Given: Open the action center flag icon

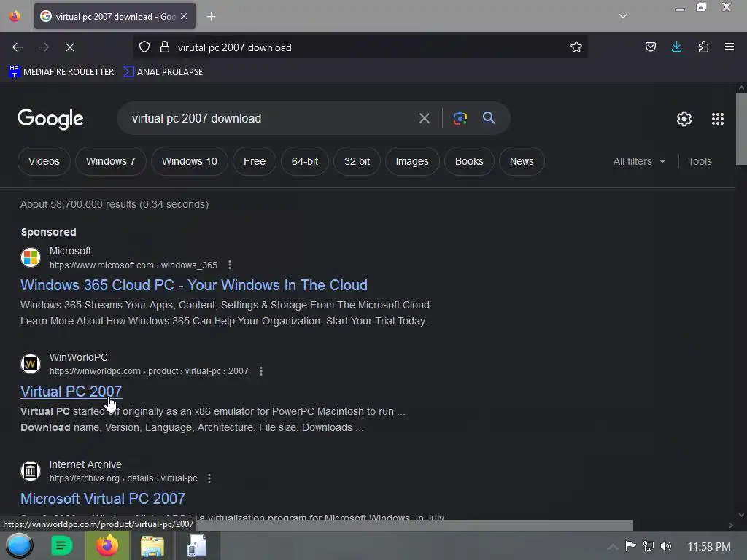Looking at the screenshot, I should click(x=630, y=546).
